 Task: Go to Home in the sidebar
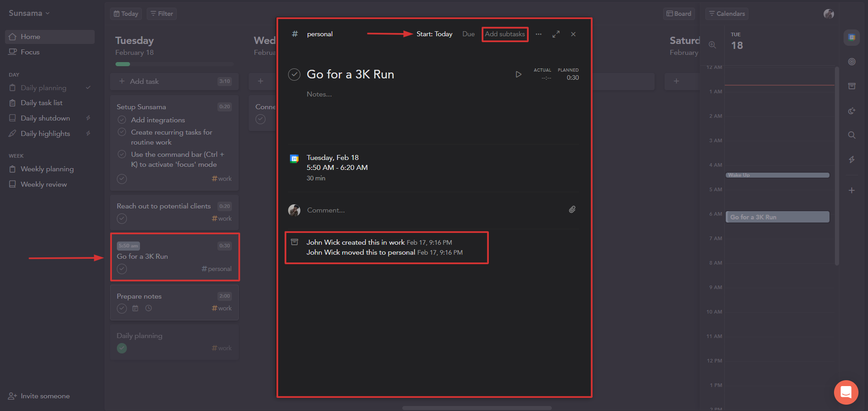click(50, 37)
